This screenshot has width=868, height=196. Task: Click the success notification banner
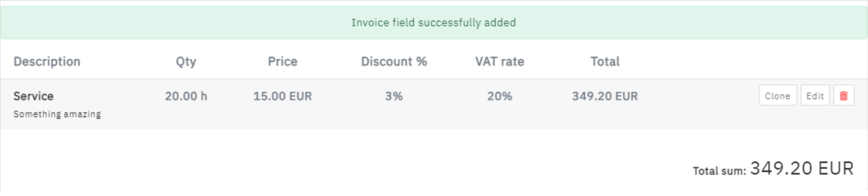[x=434, y=22]
